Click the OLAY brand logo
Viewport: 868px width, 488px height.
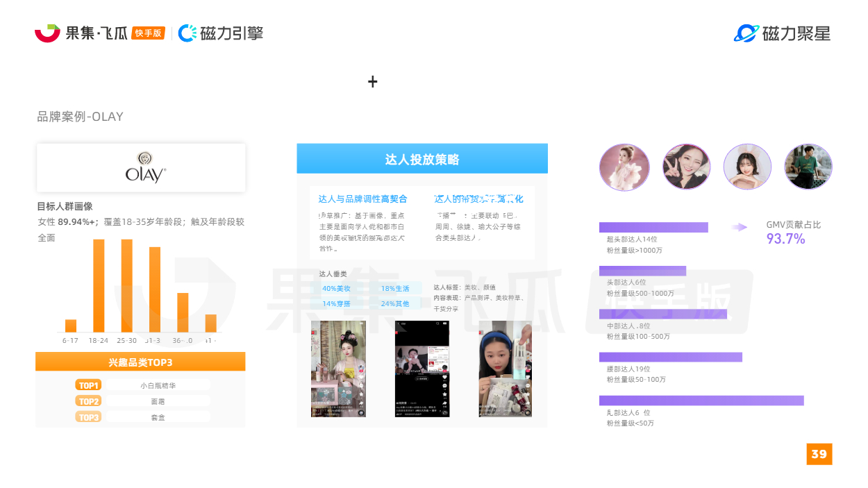146,167
